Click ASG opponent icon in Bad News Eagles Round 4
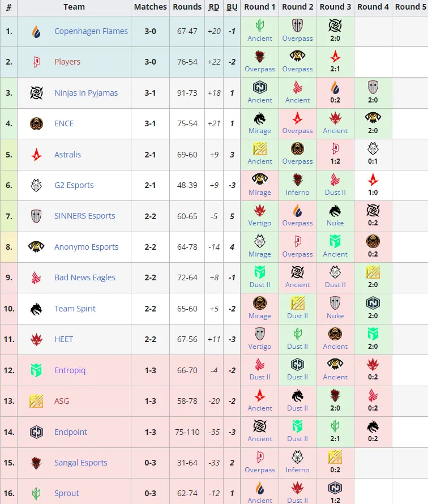 [x=373, y=272]
